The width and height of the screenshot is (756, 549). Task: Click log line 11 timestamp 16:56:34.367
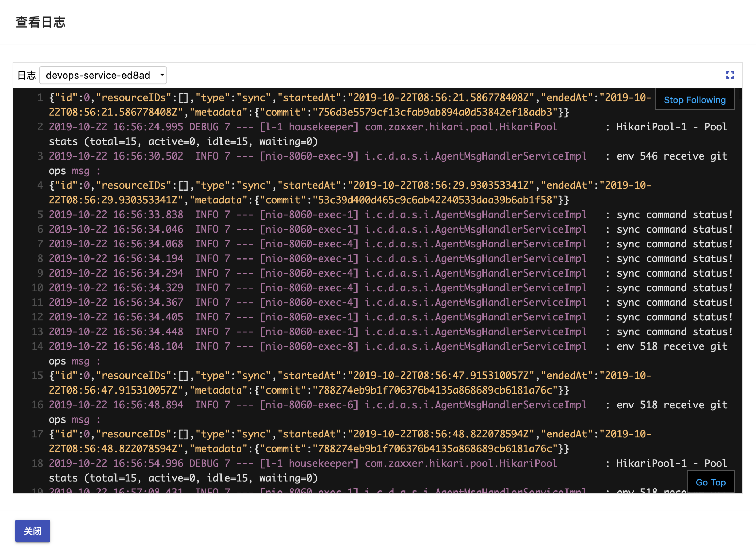[148, 302]
